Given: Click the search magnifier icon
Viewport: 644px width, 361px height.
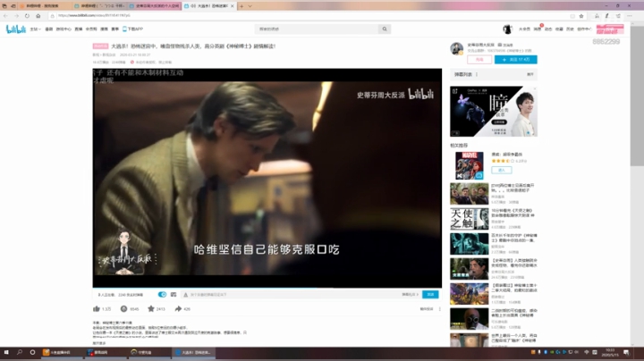Looking at the screenshot, I should tap(385, 29).
